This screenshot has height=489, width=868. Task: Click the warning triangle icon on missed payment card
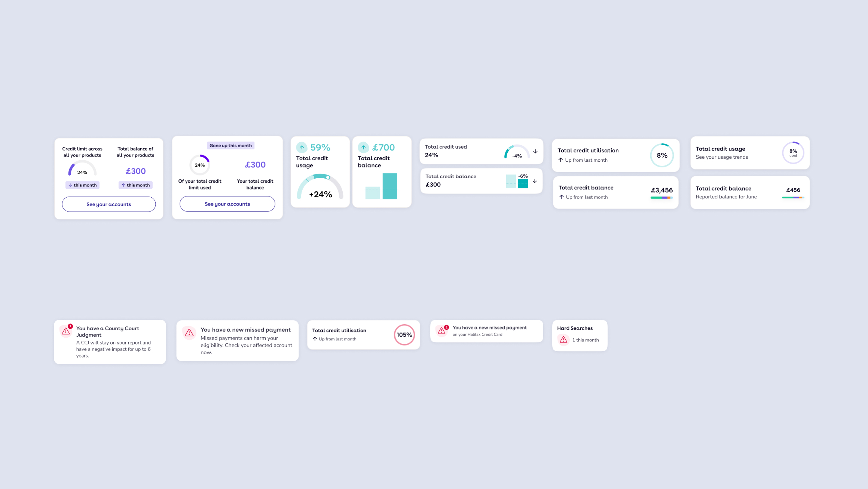coord(190,332)
